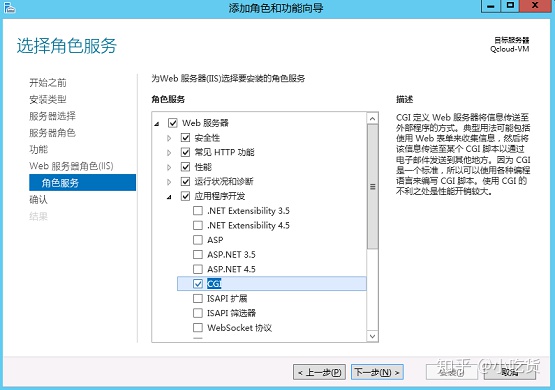Toggle the 性能 checkbox
Image resolution: width=555 pixels, height=390 pixels.
pos(185,167)
